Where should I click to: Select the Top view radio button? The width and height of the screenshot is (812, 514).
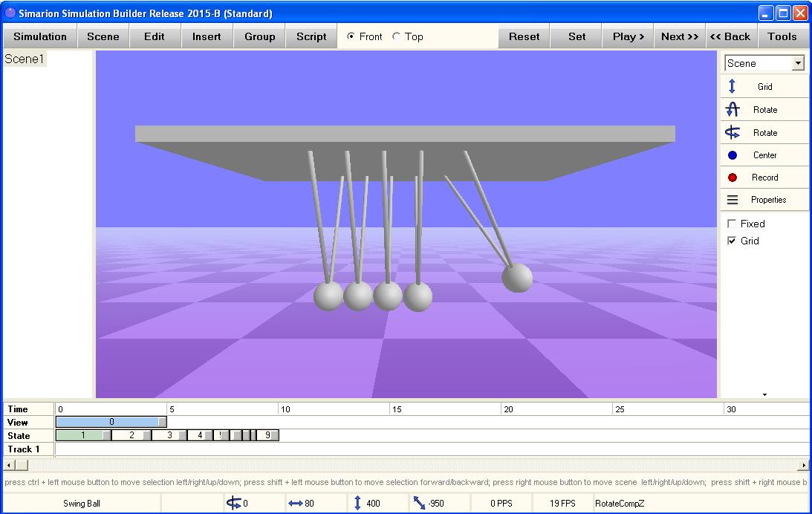coord(397,36)
